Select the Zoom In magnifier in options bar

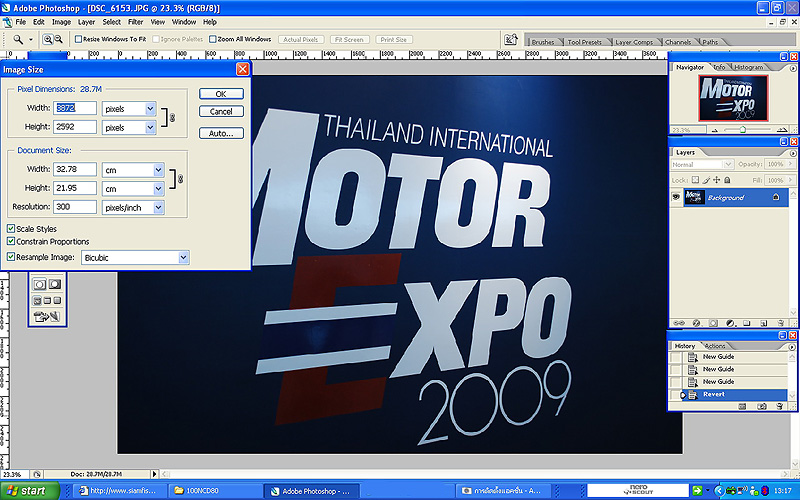click(x=47, y=39)
